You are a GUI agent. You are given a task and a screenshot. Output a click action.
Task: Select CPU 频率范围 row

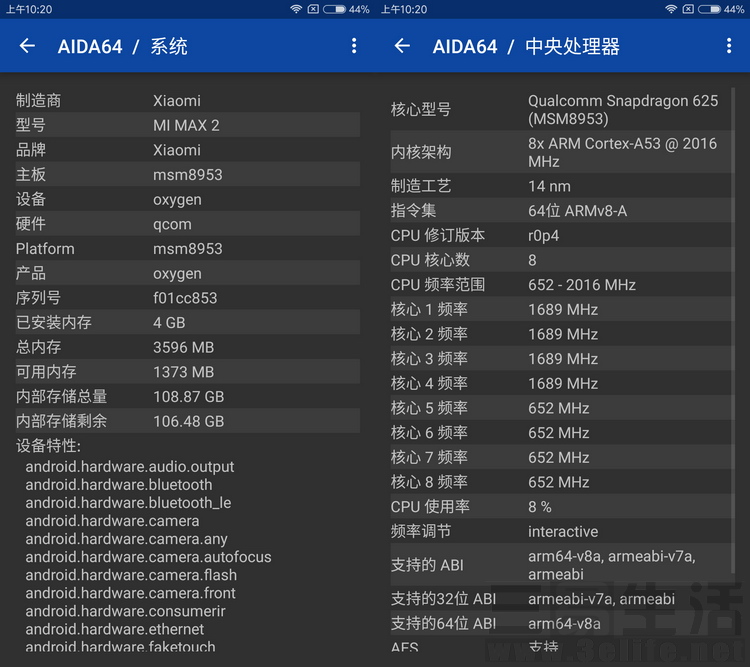point(561,285)
